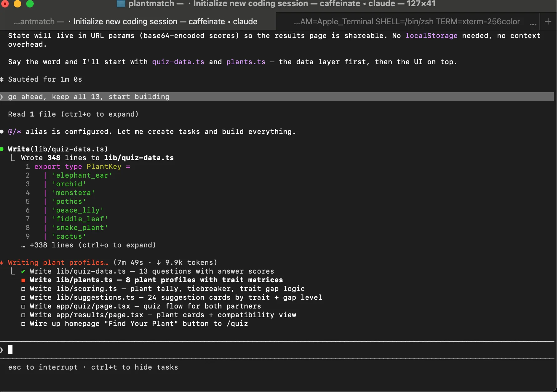
Task: Click 'Writing plant profiles…' status text
Action: click(58, 263)
